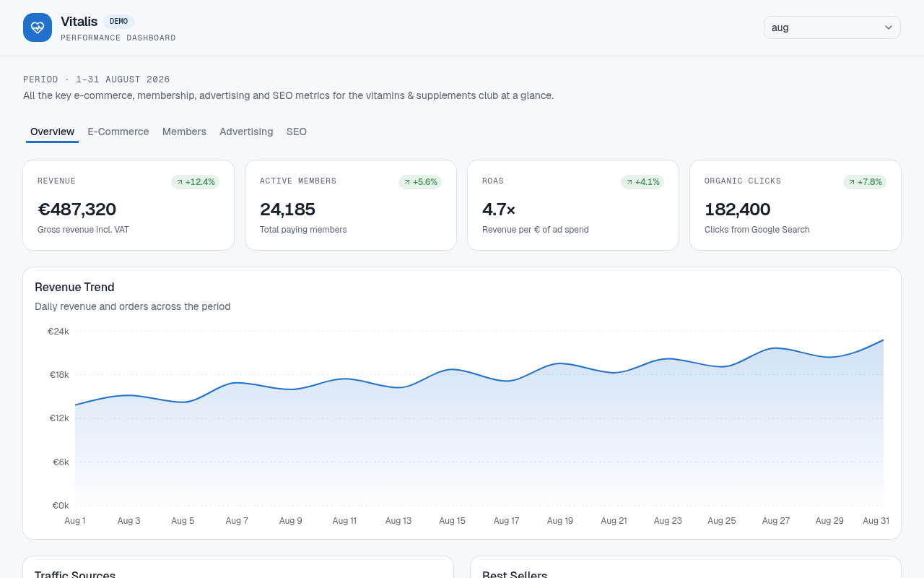Click the +7.8% organic clicks badge
The height and width of the screenshot is (578, 924).
tap(865, 182)
